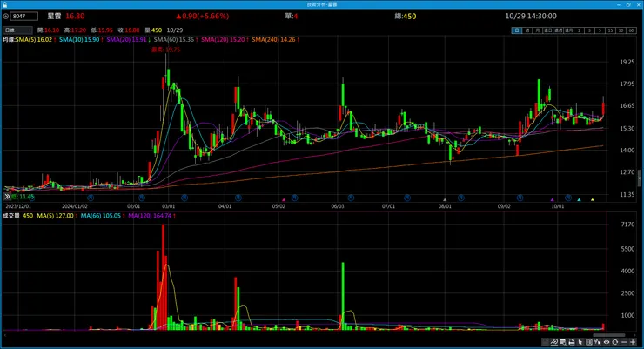Click the 均線 moving average label
Viewport: 644px width, 349px height.
pyautogui.click(x=9, y=40)
